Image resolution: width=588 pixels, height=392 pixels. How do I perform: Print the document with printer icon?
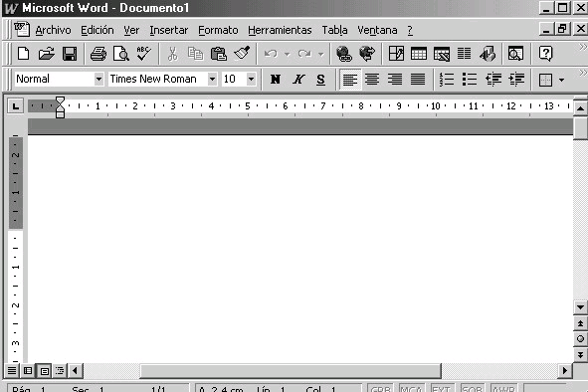tap(98, 54)
